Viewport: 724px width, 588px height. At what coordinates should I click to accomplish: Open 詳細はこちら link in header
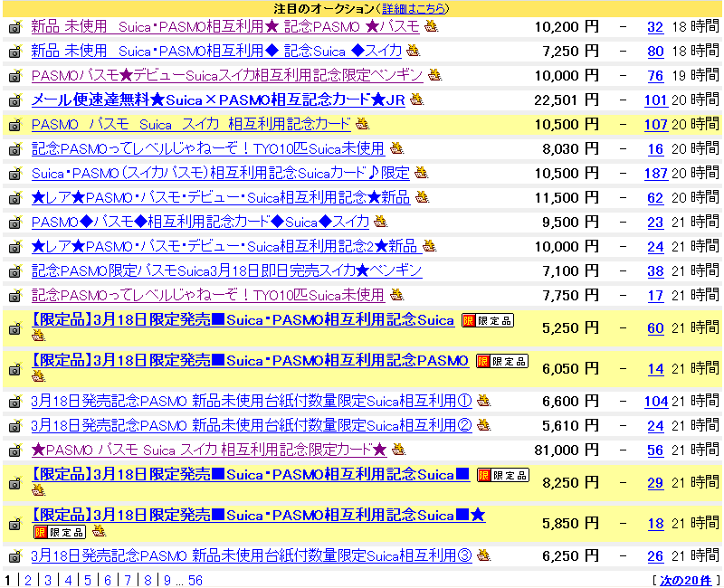tap(414, 8)
